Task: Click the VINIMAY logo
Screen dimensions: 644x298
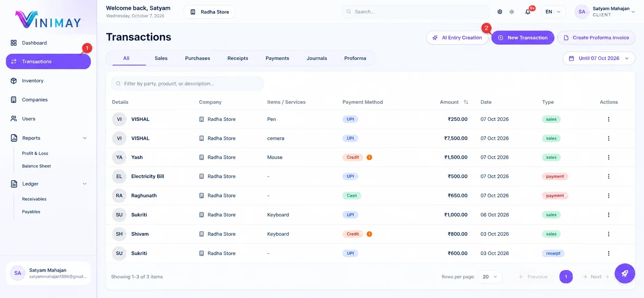Action: point(48,19)
